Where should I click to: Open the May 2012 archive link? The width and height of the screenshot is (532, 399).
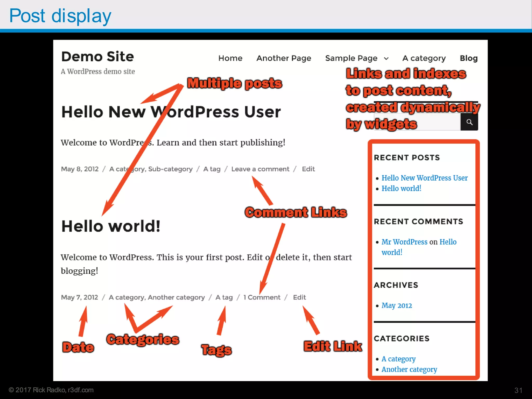pos(397,305)
